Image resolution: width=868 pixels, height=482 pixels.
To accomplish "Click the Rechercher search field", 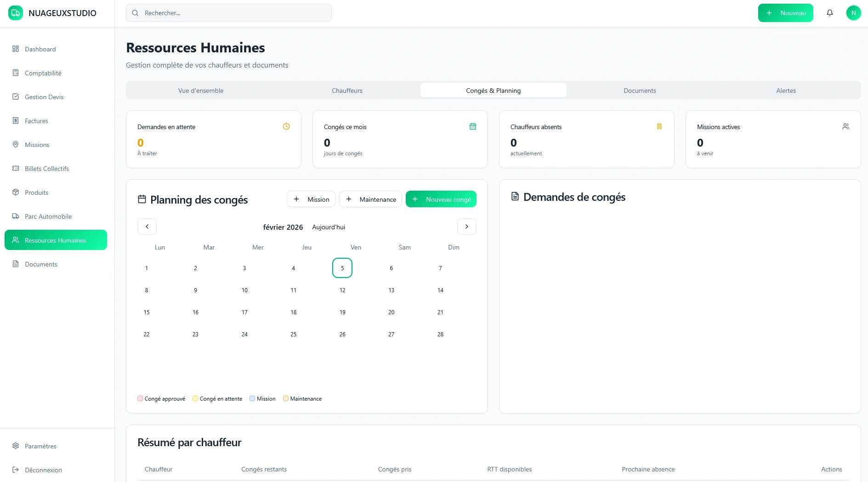I will tap(229, 13).
